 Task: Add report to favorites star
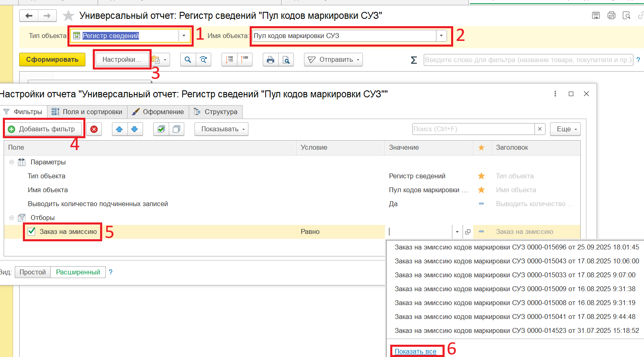68,16
